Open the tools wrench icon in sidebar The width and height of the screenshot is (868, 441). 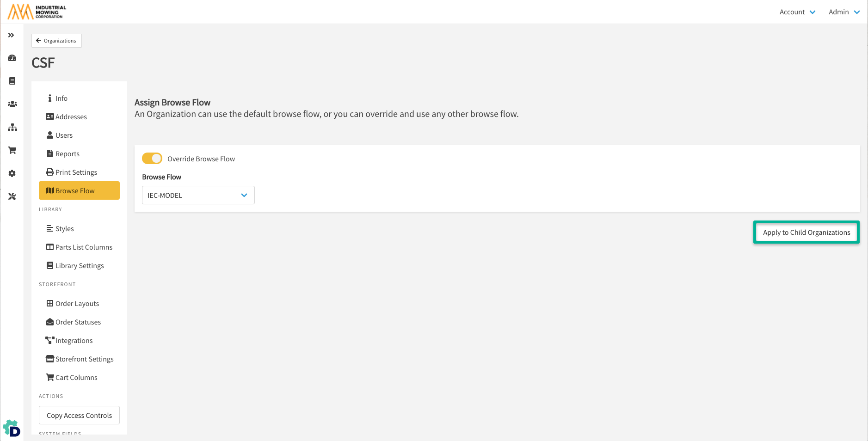tap(12, 196)
